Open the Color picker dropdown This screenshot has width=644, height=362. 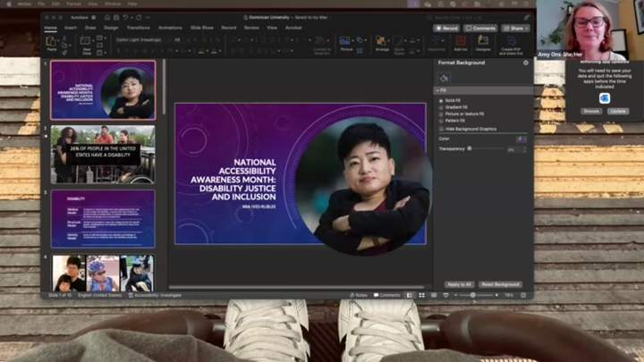[x=521, y=139]
